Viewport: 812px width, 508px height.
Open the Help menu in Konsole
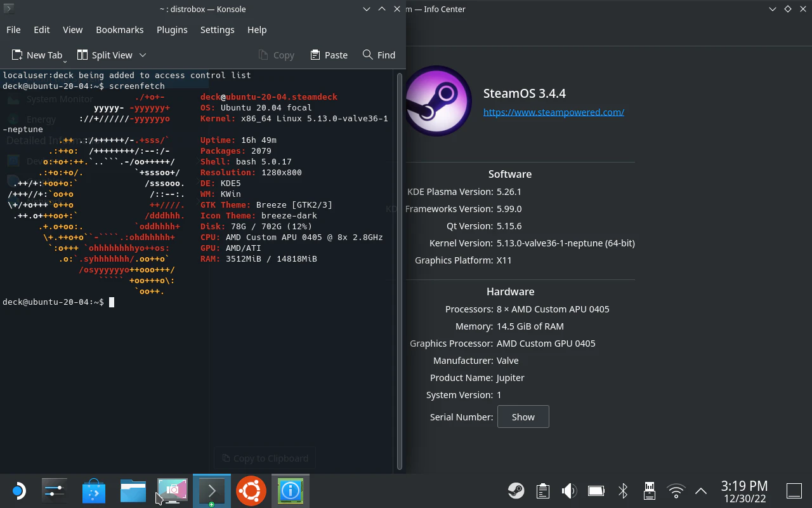257,30
